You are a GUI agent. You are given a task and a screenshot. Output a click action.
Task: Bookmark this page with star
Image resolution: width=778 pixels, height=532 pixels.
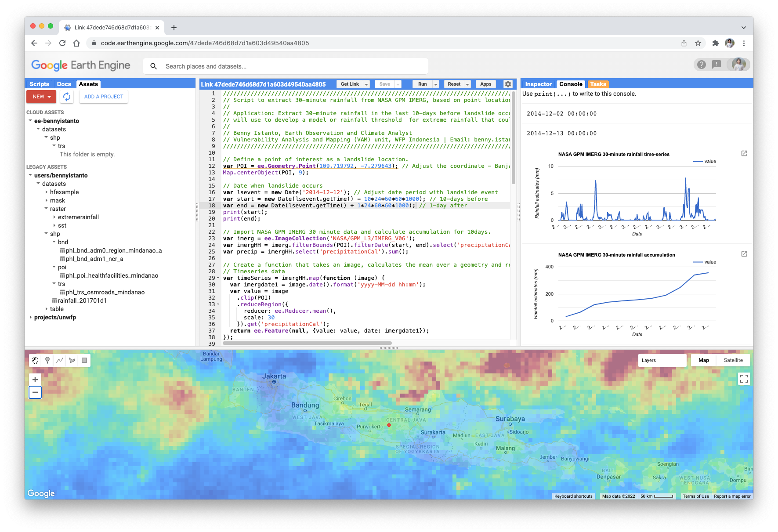point(698,43)
